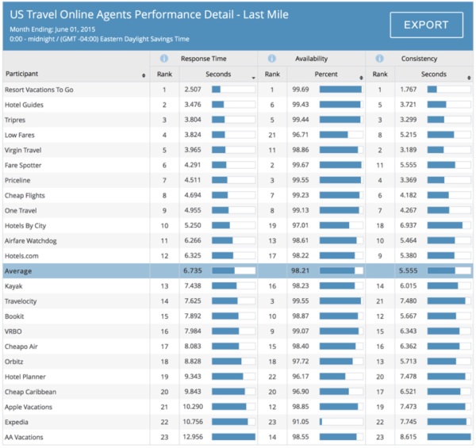Click the 12.956 response time value
The image size is (476, 448).
click(x=193, y=437)
